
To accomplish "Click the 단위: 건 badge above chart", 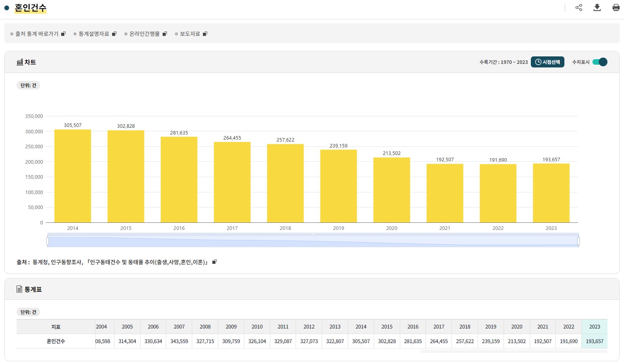I will click(x=28, y=85).
